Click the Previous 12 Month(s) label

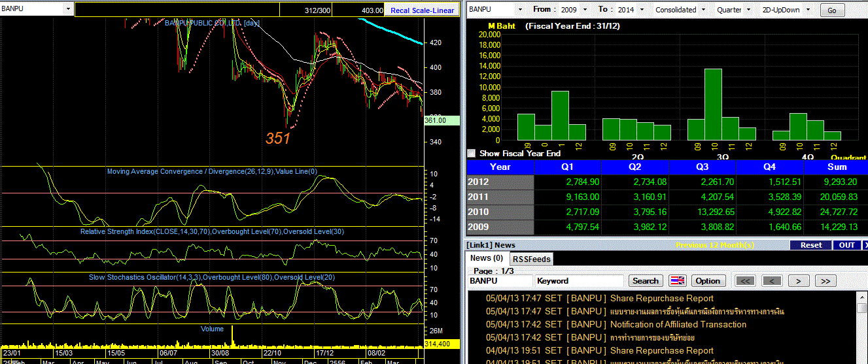[714, 245]
